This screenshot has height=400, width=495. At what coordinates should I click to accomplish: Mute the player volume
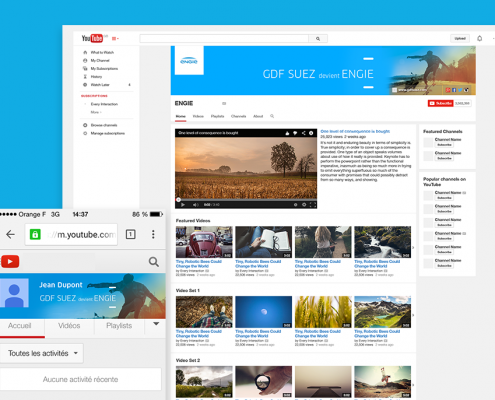coord(195,205)
